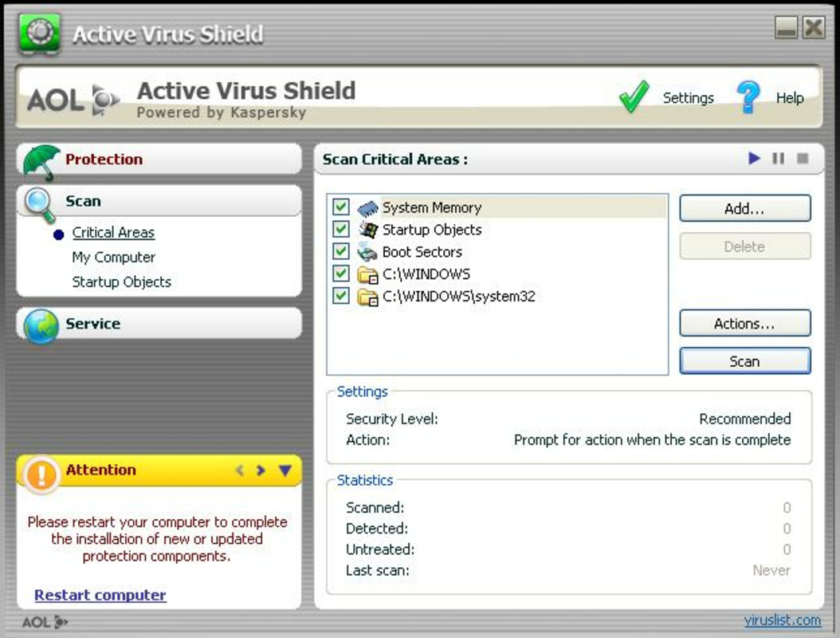Stop the scan with stop button
The image size is (840, 638).
coord(803,158)
